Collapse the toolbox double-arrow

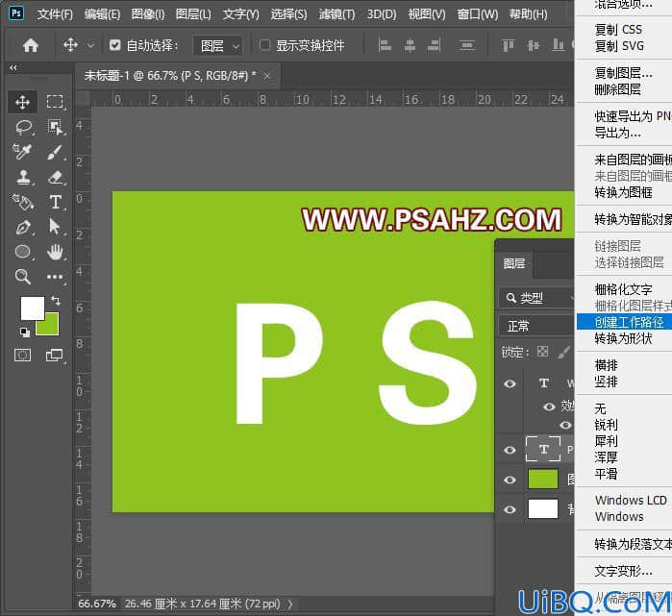point(13,67)
